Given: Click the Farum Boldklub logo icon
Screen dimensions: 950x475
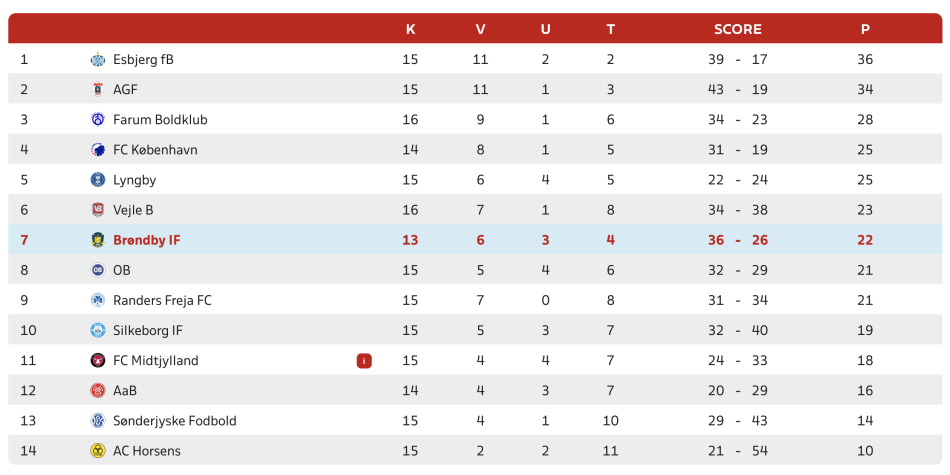Looking at the screenshot, I should [x=98, y=120].
